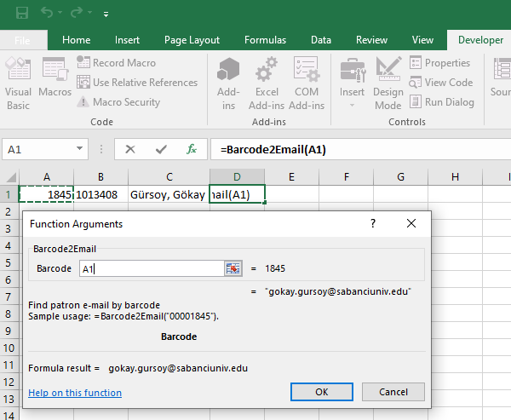Viewport: 511px width, 420px height.
Task: Click View Code in Controls group
Action: tap(441, 82)
